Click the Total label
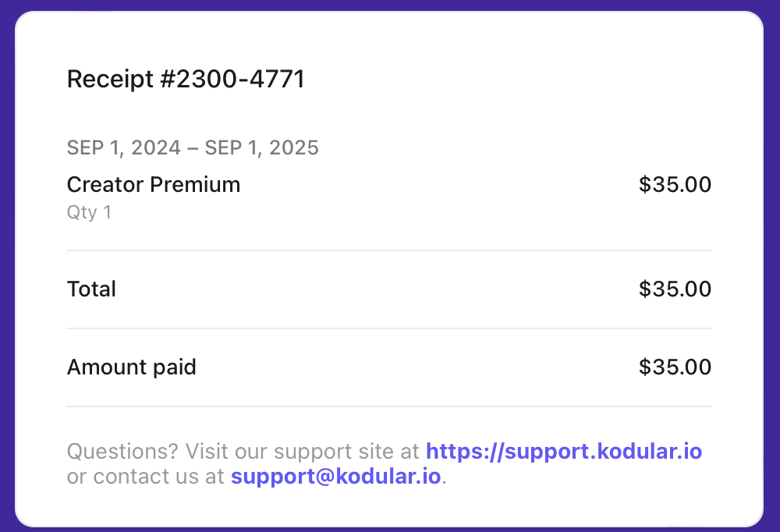This screenshot has height=532, width=780. coord(91,289)
